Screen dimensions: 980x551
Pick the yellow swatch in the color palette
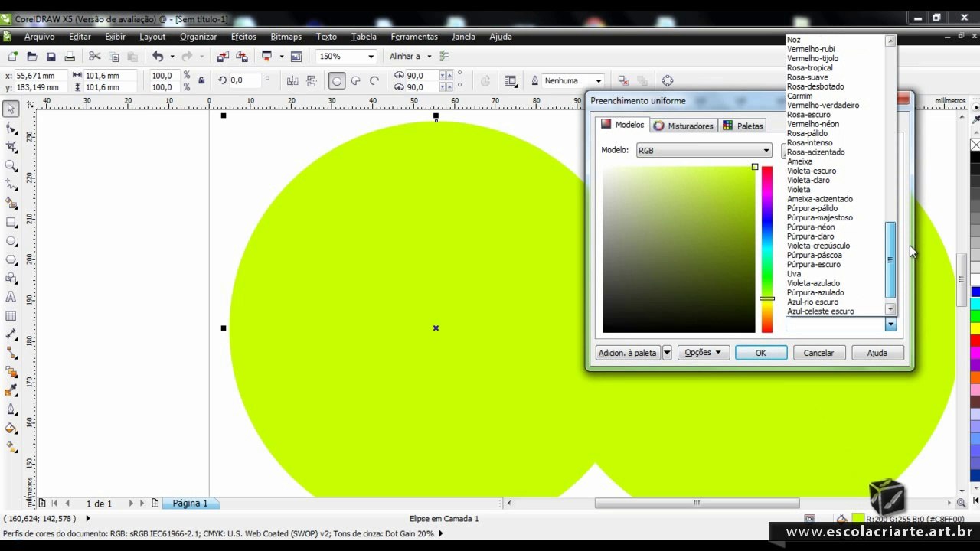coord(975,329)
